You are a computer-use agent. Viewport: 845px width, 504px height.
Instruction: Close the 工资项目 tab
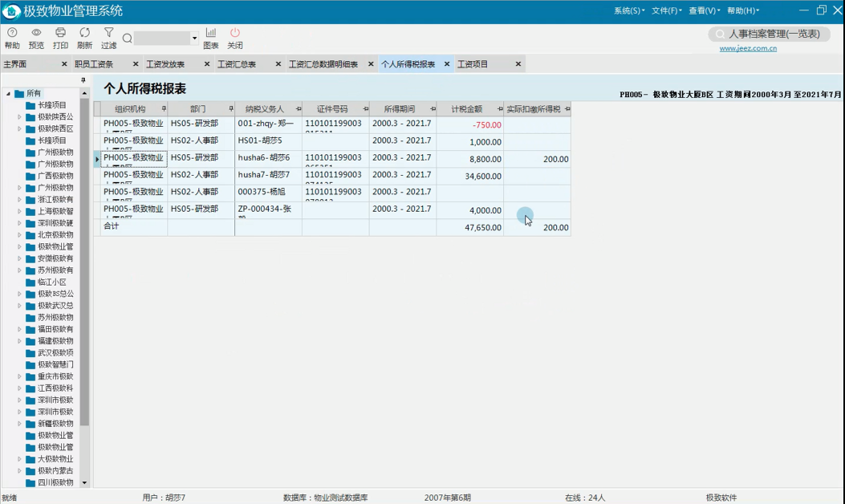pos(518,64)
